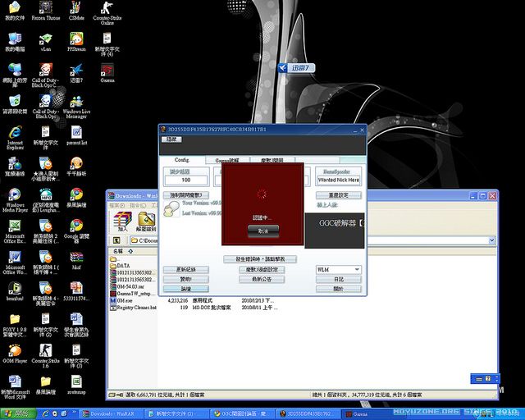Click the 關於 button
This screenshot has height=420, width=525.
coord(338,289)
